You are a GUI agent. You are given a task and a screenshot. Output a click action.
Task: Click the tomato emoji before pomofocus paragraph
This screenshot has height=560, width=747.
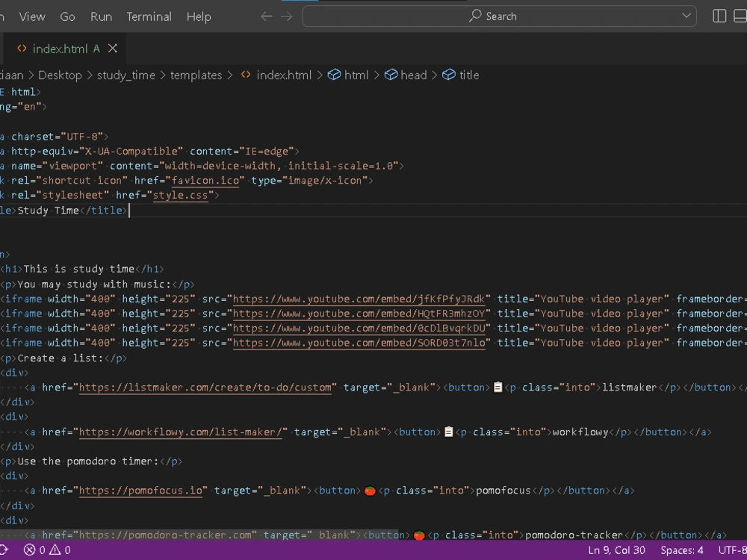(x=370, y=491)
